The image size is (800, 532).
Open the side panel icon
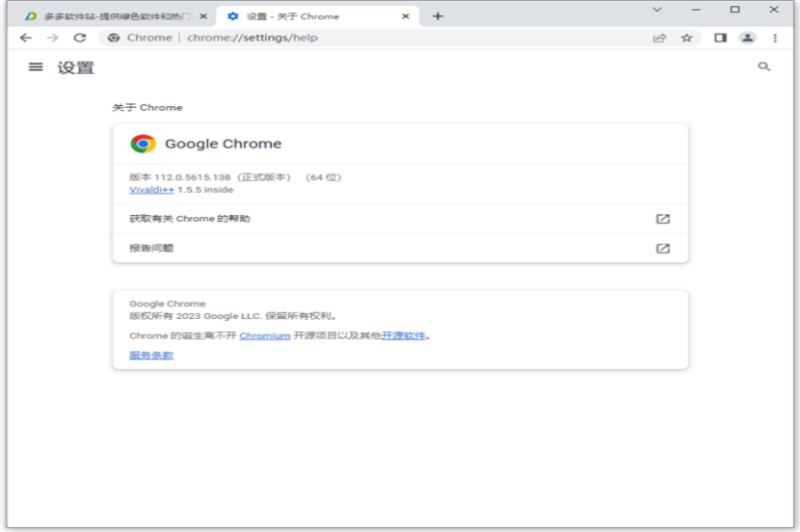click(720, 38)
